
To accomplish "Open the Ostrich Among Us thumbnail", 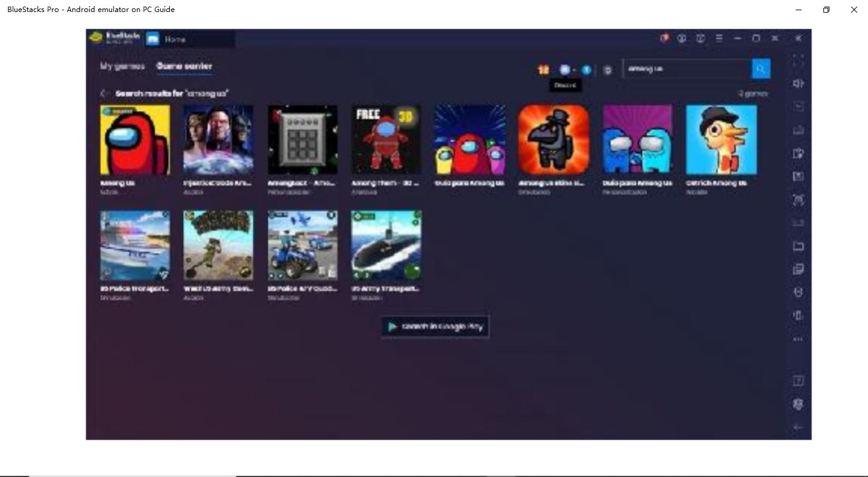I will coord(722,140).
